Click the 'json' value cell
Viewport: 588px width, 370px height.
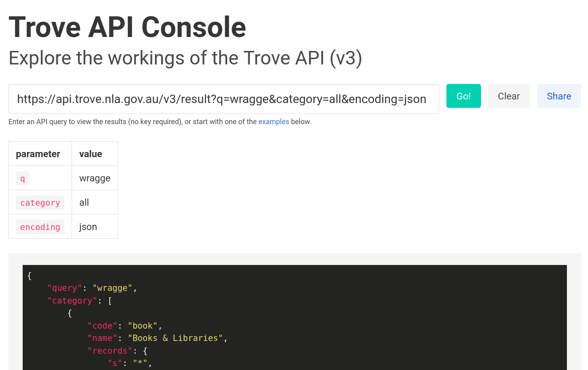[x=95, y=227]
